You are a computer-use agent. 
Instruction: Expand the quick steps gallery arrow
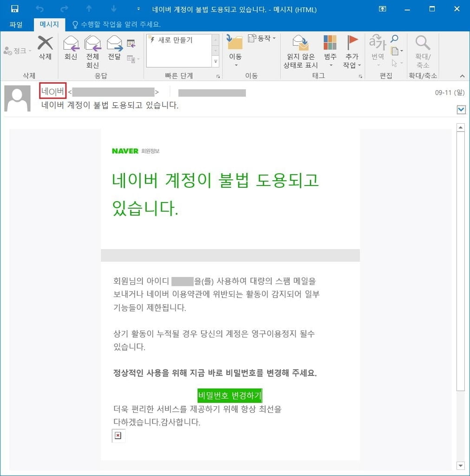pyautogui.click(x=215, y=62)
